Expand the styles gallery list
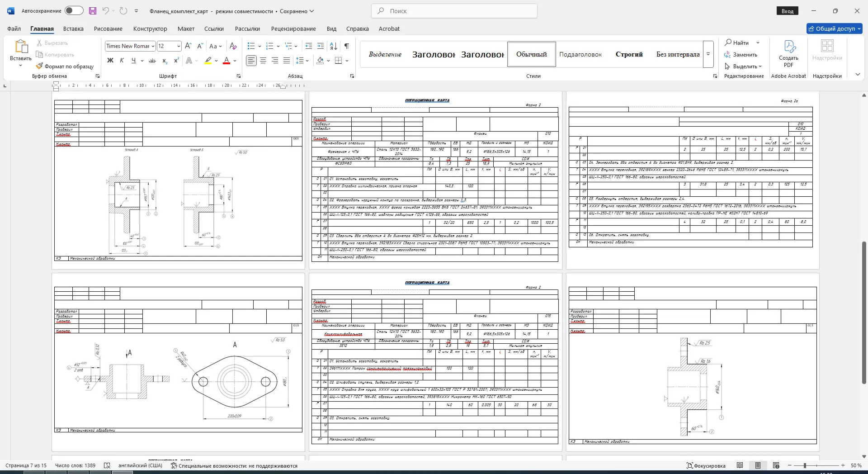The height and width of the screenshot is (474, 868). point(708,54)
